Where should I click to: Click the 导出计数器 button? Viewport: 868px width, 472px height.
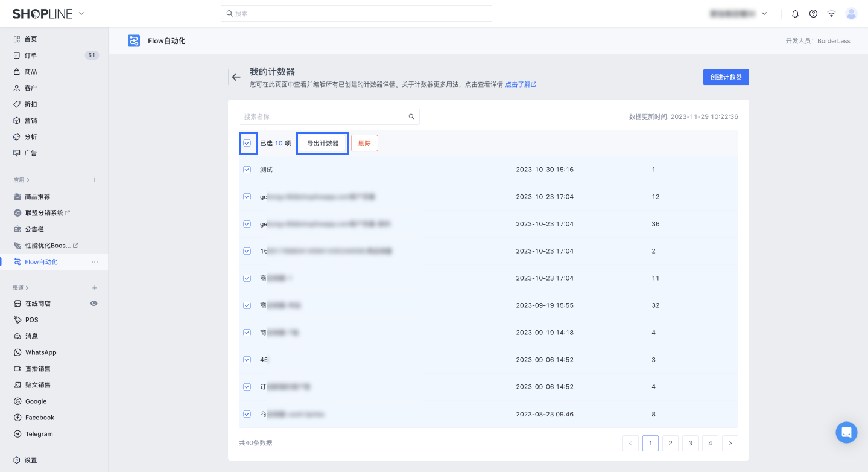click(323, 144)
